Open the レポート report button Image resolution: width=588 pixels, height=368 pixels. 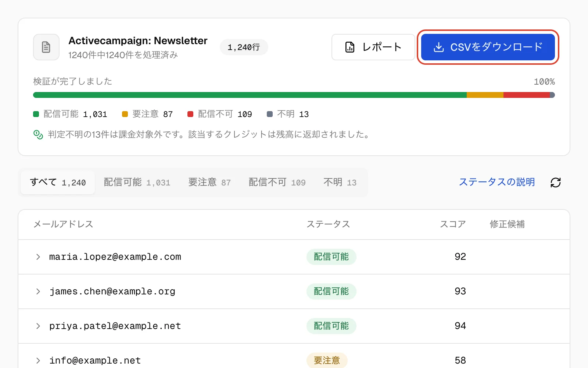coord(373,47)
